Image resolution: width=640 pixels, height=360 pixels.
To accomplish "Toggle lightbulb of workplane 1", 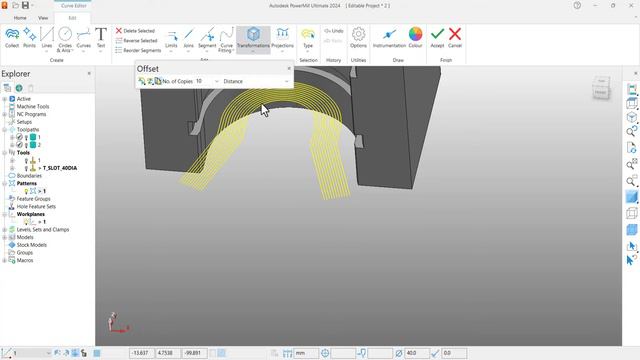I will [x=26, y=222].
